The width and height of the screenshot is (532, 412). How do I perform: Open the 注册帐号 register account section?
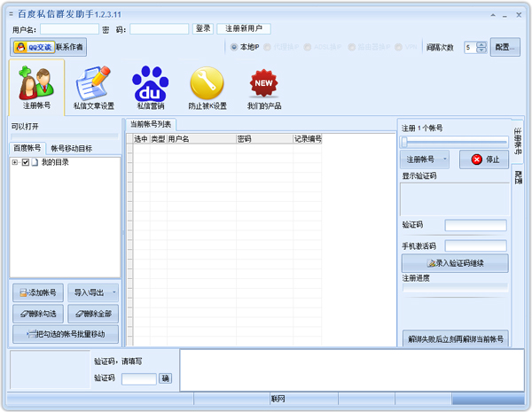point(36,88)
